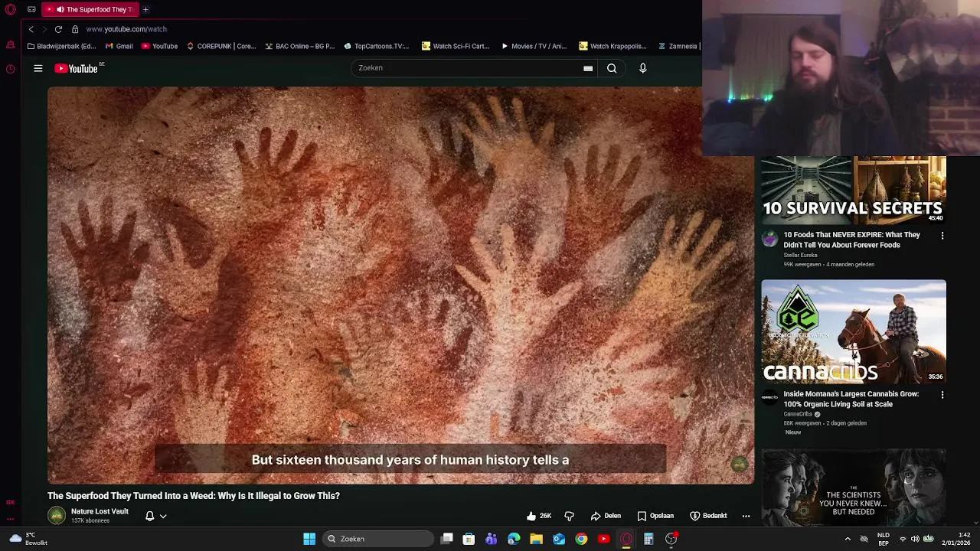This screenshot has height=551, width=980.
Task: Open more video actions ellipsis
Action: [x=746, y=516]
